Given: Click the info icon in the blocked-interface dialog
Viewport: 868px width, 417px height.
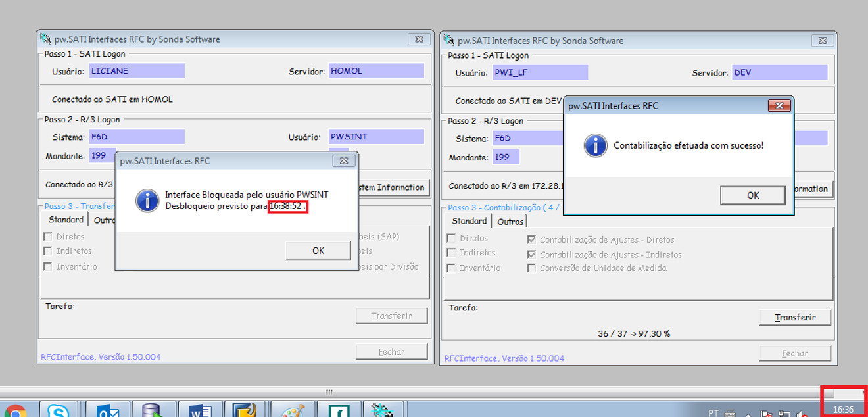Looking at the screenshot, I should point(147,200).
